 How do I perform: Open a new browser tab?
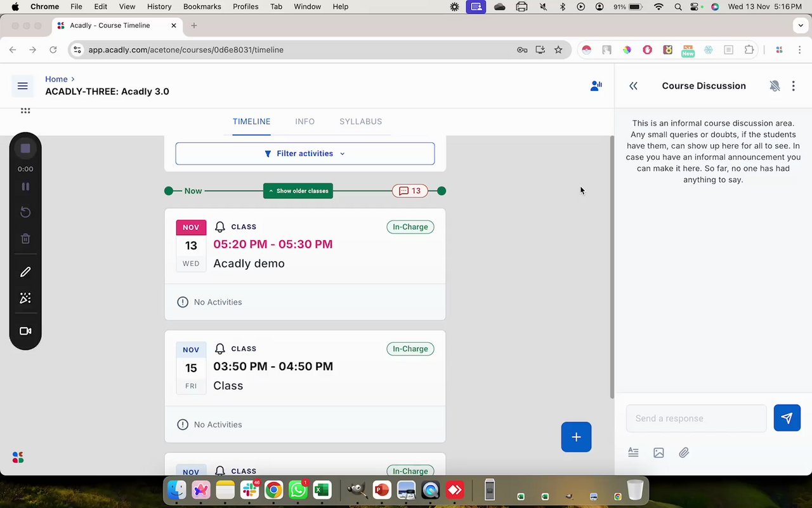point(194,25)
